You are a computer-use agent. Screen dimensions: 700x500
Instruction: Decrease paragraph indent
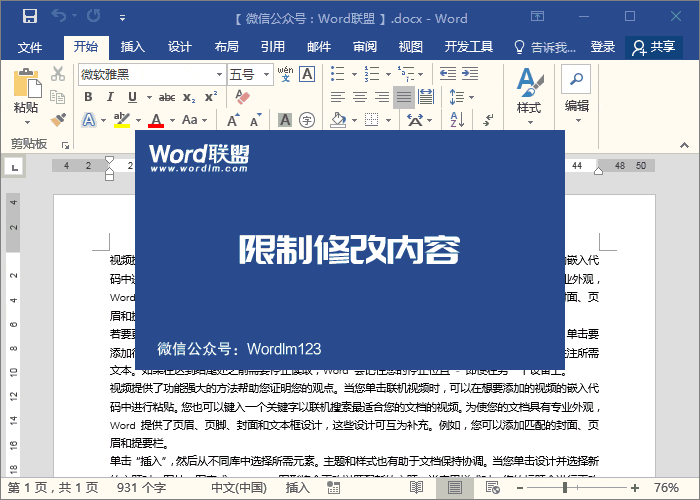click(x=448, y=74)
